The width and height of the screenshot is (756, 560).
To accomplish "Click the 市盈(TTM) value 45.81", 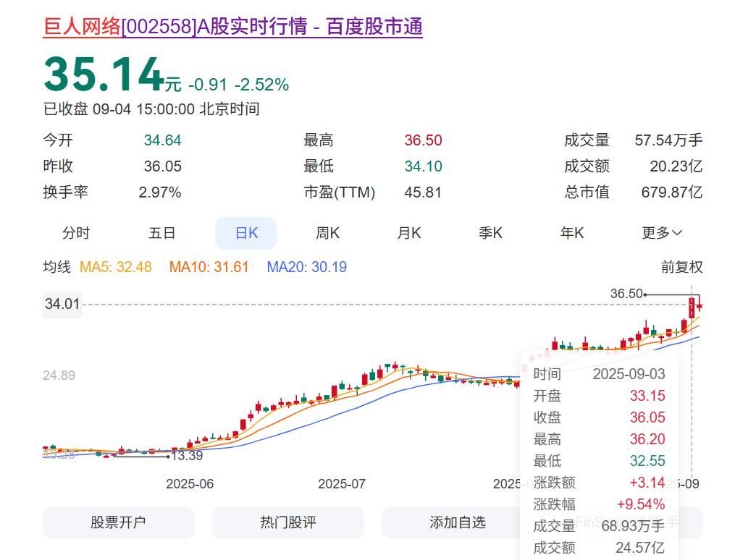I will tap(423, 192).
